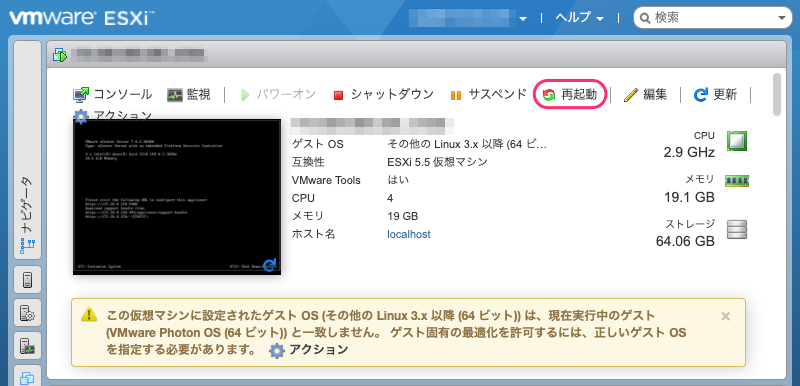Image resolution: width=800 pixels, height=386 pixels.
Task: Open the Manage host gear icon in sidebar
Action: [28, 313]
